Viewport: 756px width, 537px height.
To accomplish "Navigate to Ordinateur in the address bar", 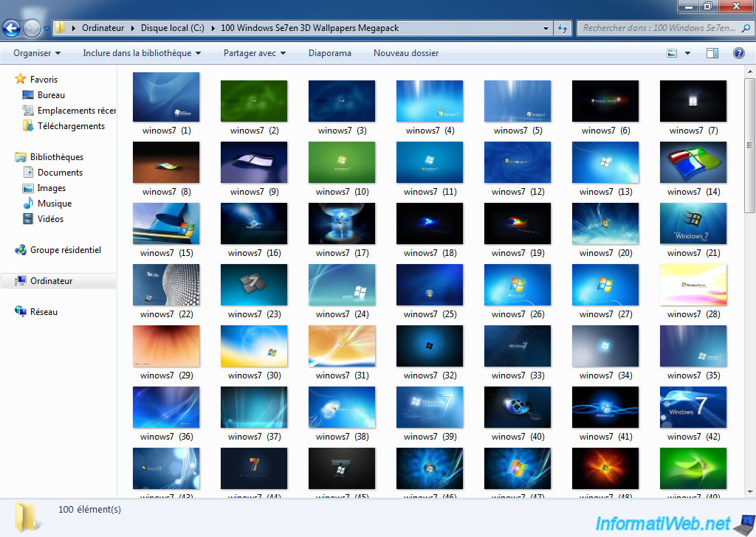I will (x=103, y=28).
